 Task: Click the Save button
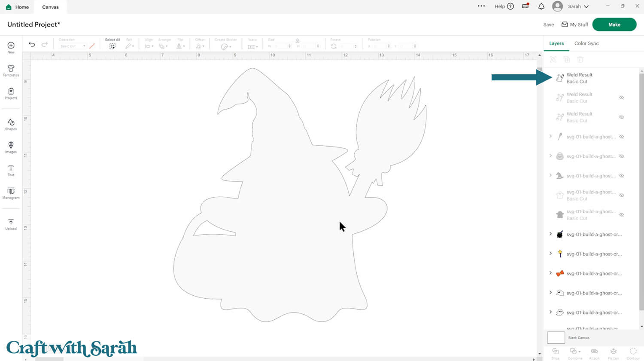[x=548, y=25]
